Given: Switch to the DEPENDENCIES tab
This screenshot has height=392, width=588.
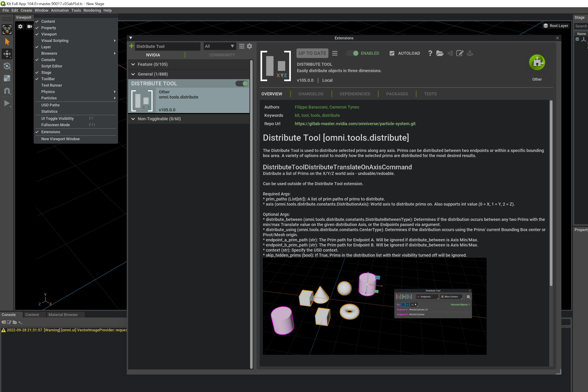Looking at the screenshot, I should pyautogui.click(x=355, y=94).
